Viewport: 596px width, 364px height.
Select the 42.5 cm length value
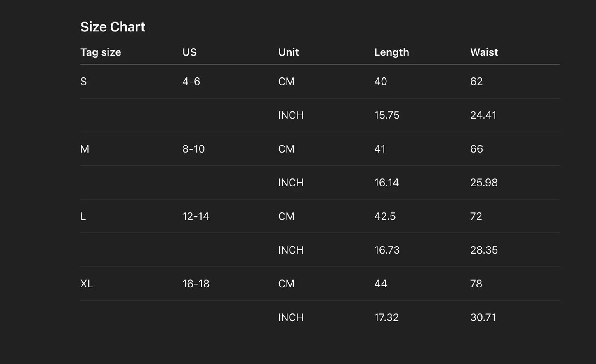385,216
